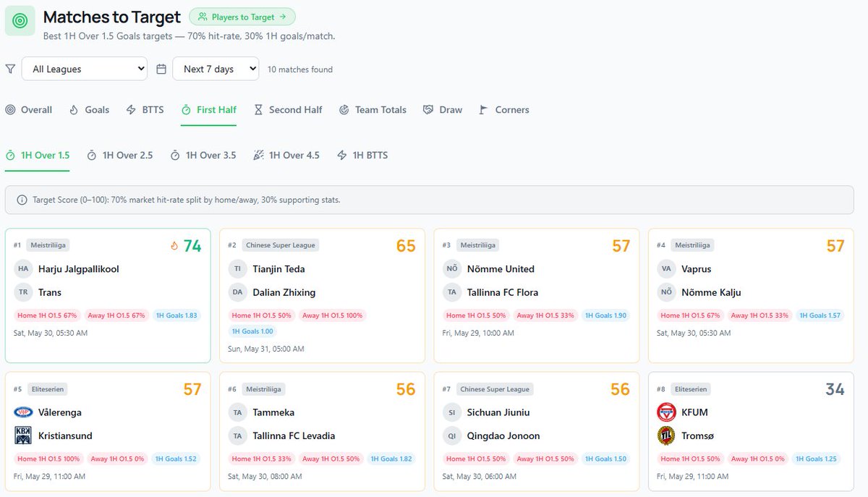Select the 1H Over 2.5 sub-tab

120,155
